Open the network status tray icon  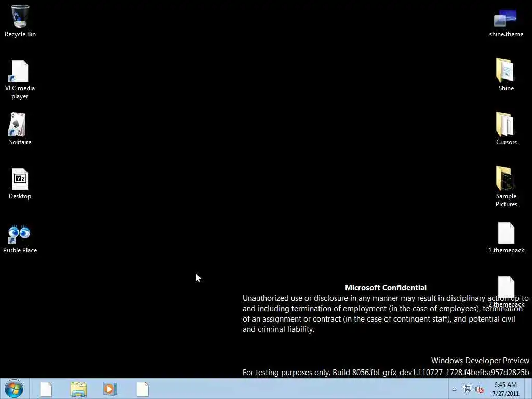(467, 389)
